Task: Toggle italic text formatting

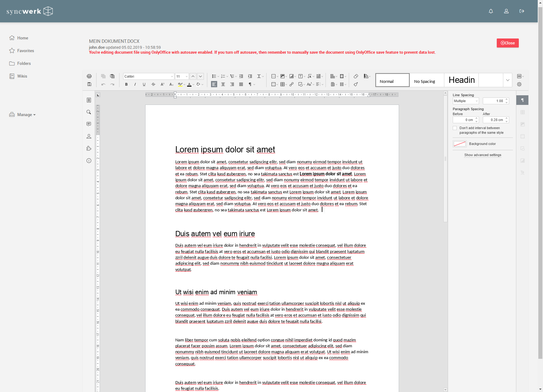Action: click(135, 84)
